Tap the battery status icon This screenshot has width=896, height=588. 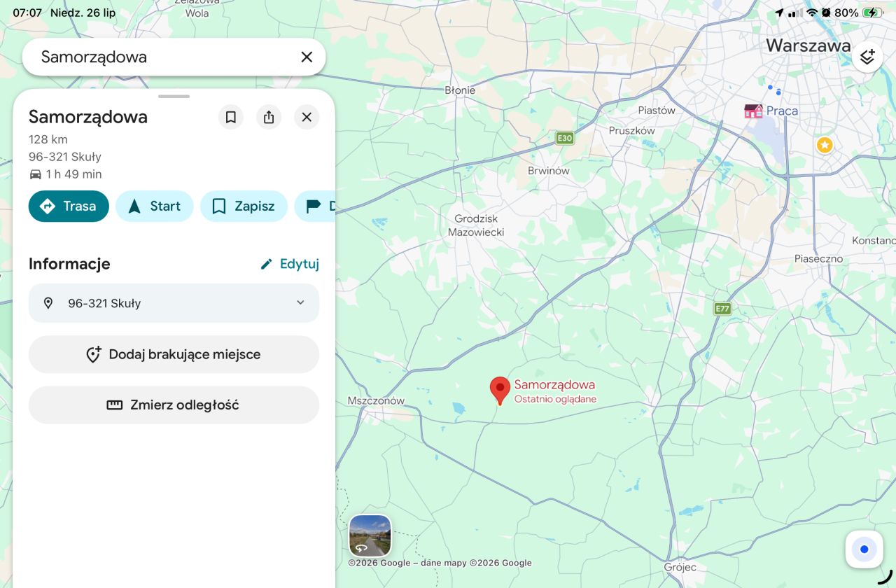871,13
